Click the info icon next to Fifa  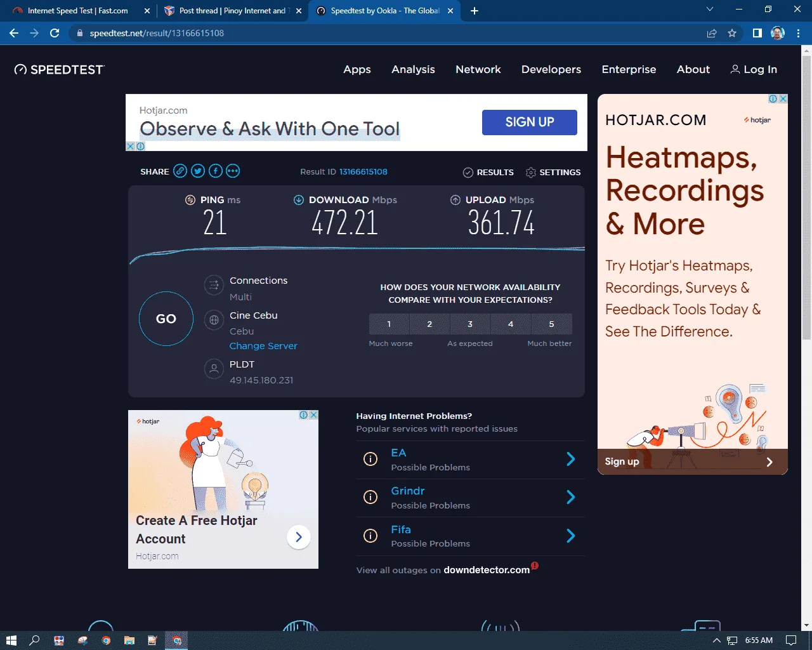coord(370,536)
